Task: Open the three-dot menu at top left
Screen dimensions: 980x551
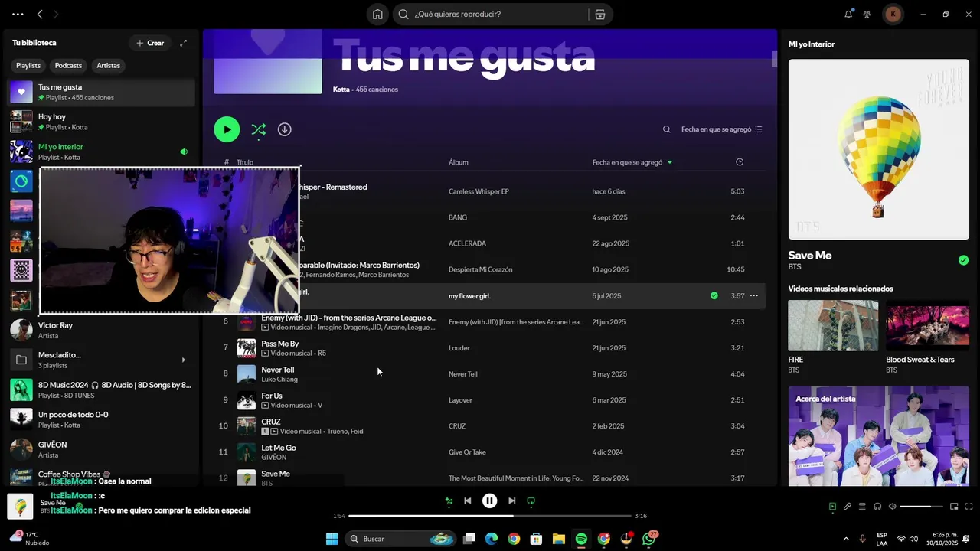Action: (18, 14)
